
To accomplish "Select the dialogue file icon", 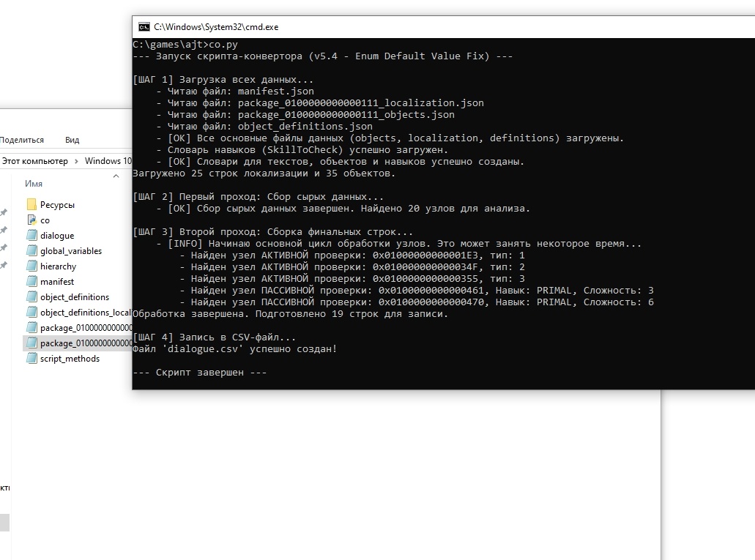I will (x=31, y=236).
